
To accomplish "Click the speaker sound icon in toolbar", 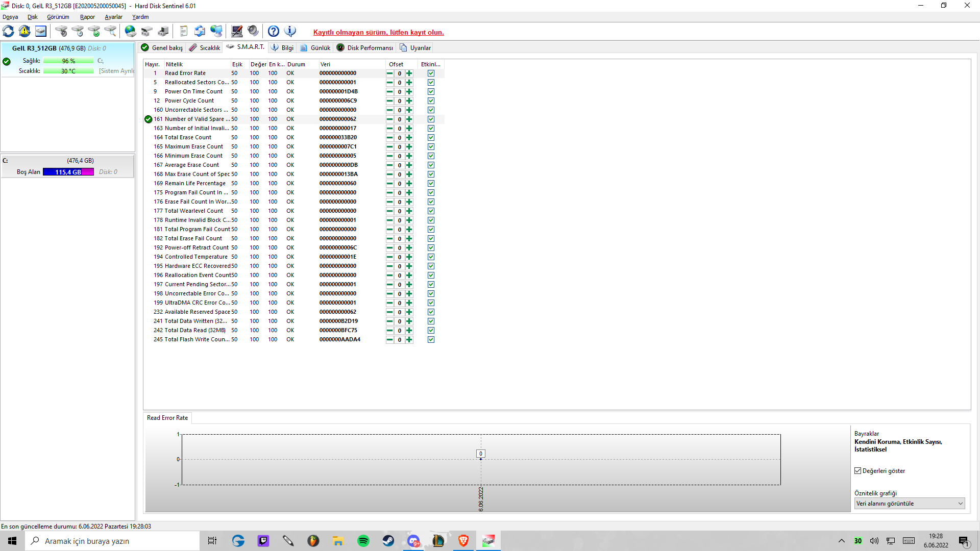I will (x=253, y=31).
